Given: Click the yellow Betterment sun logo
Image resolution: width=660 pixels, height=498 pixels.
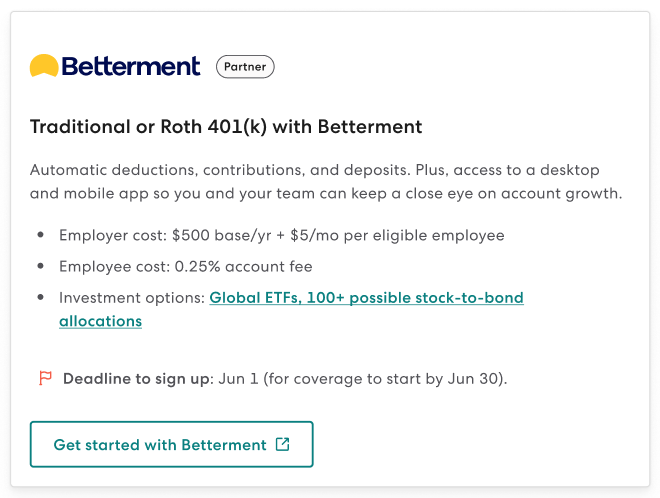Looking at the screenshot, I should click(x=44, y=66).
